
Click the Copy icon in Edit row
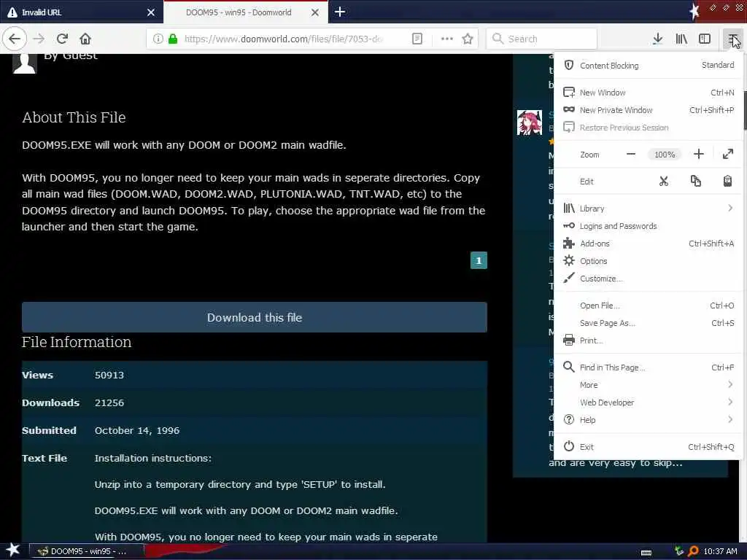tap(695, 182)
